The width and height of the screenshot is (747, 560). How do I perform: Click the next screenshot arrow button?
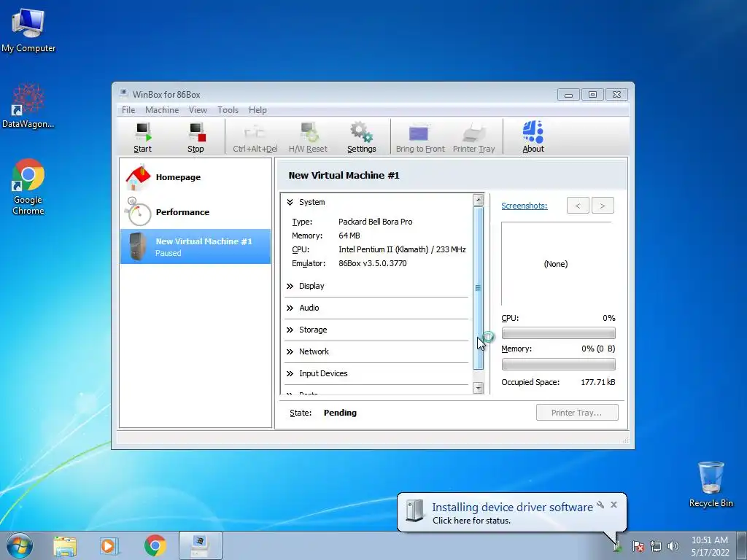click(603, 206)
